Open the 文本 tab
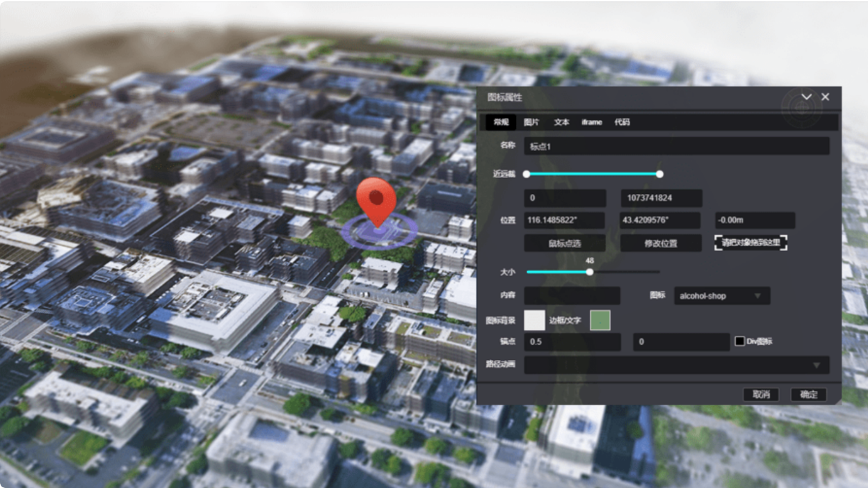Image resolution: width=868 pixels, height=488 pixels. 561,122
